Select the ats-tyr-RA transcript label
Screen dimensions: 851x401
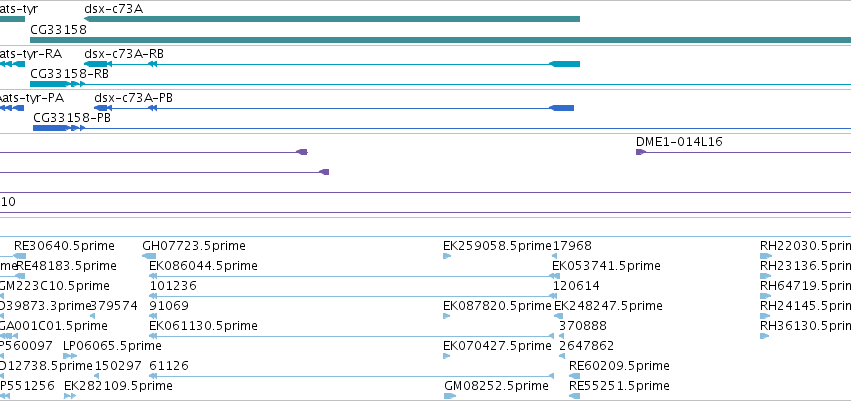point(31,54)
